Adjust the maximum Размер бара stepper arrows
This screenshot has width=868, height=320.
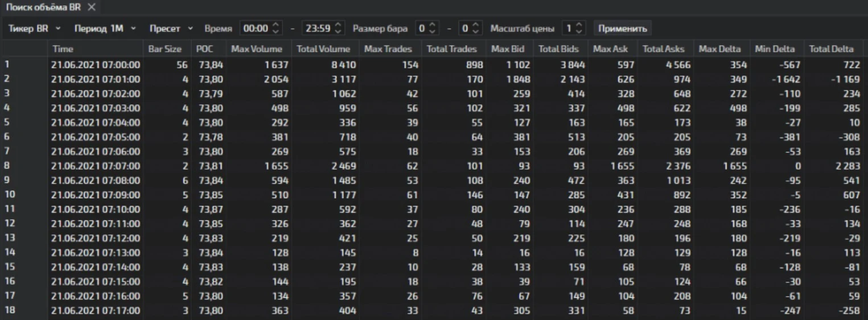click(x=476, y=28)
